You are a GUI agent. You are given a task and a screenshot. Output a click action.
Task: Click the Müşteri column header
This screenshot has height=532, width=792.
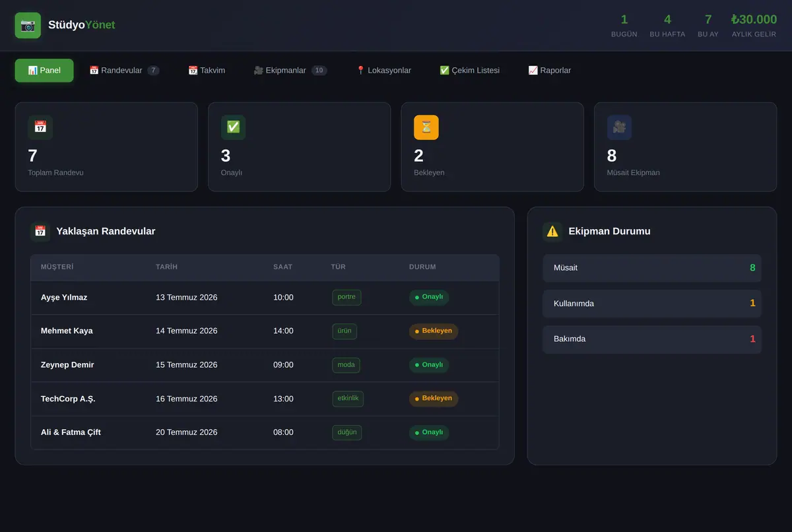click(57, 267)
